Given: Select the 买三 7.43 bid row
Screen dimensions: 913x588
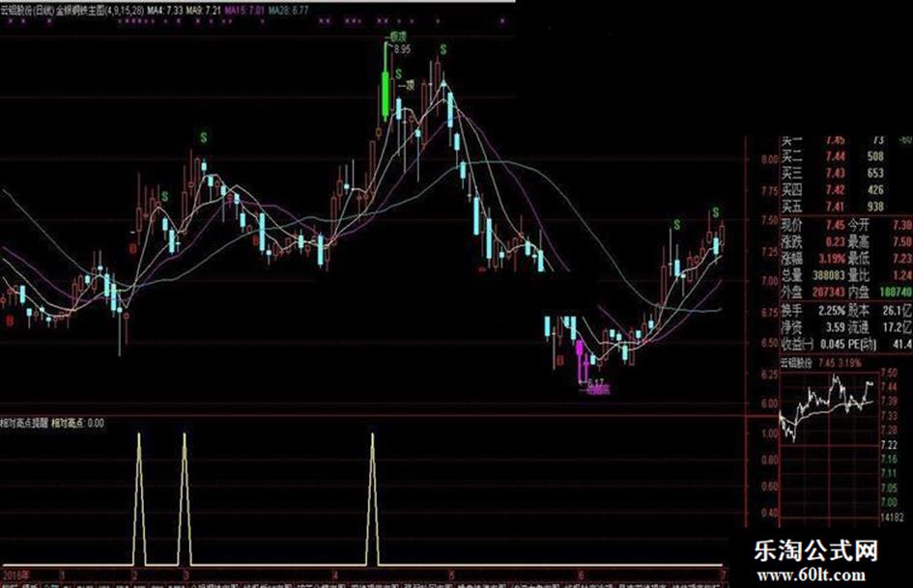Looking at the screenshot, I should [833, 174].
